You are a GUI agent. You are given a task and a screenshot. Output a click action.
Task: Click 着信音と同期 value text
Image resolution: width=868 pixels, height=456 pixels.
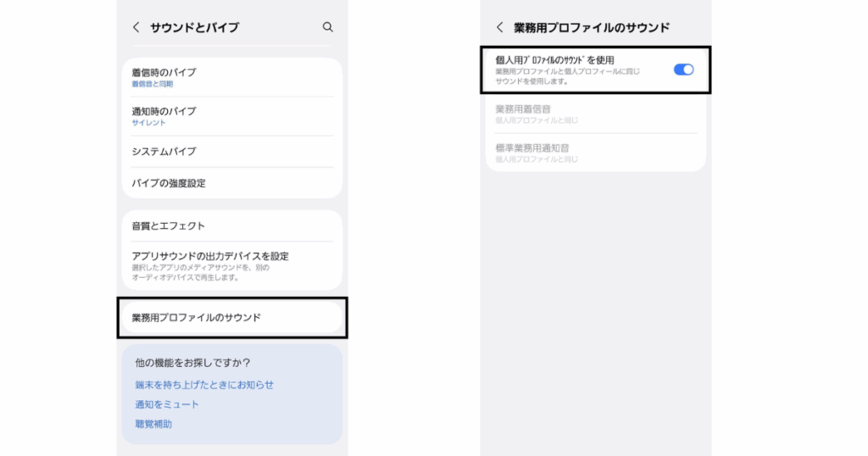[x=153, y=84]
